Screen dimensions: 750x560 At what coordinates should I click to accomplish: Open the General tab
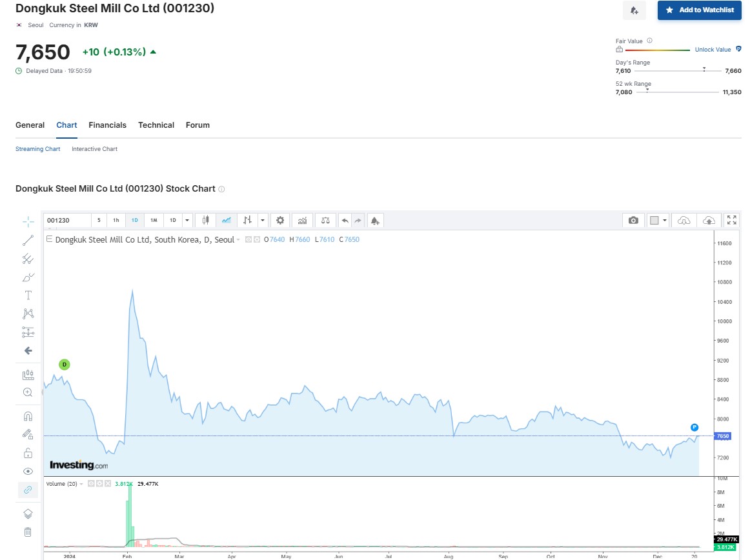tap(30, 125)
